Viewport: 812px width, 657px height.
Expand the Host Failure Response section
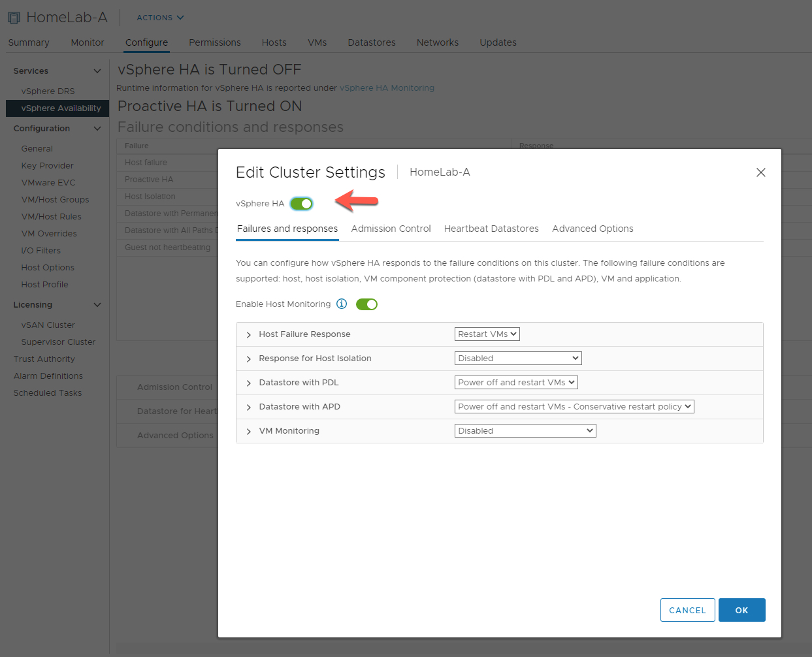tap(248, 334)
